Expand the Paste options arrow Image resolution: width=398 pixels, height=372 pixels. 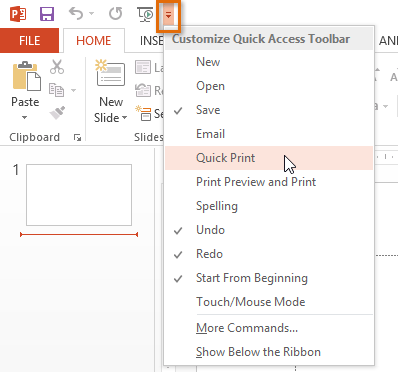pos(25,117)
